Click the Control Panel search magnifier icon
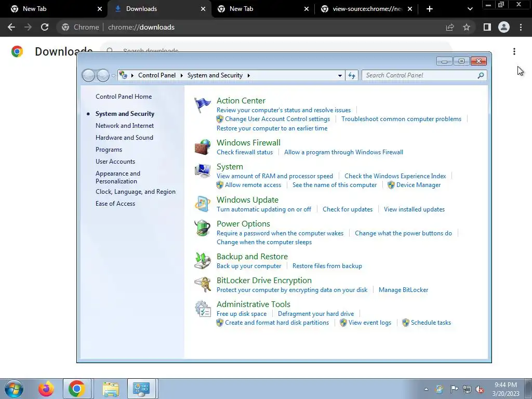The image size is (532, 399). (x=481, y=75)
